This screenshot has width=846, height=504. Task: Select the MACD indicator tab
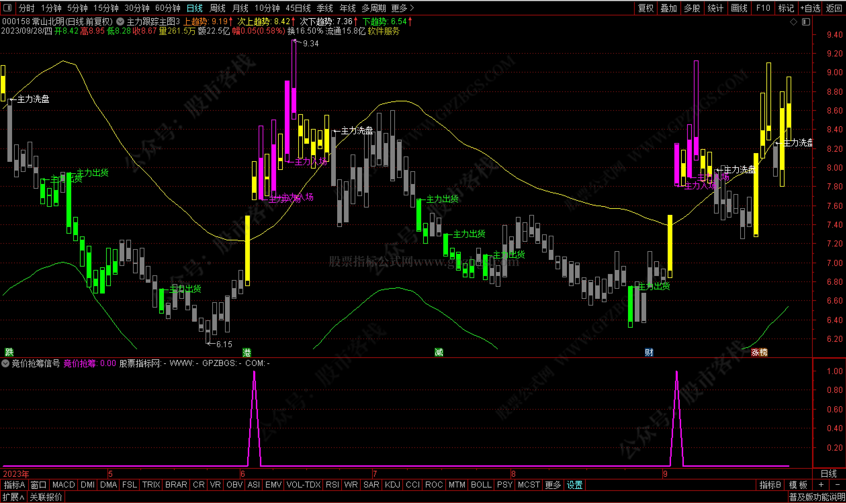tap(63, 485)
